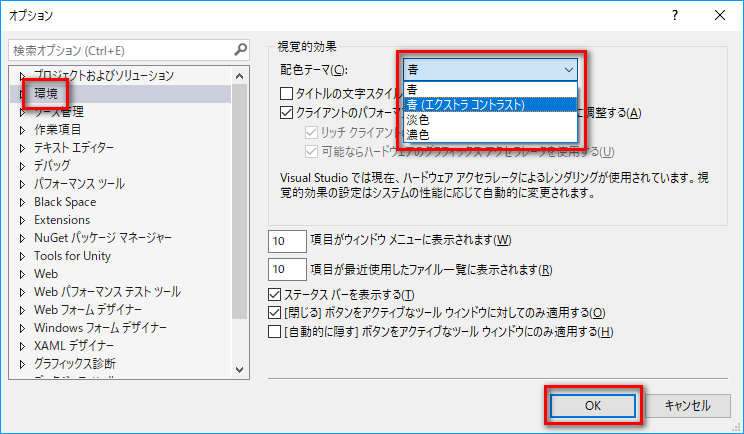Image resolution: width=744 pixels, height=434 pixels.
Task: Expand the Web node arrow
Action: pos(22,274)
